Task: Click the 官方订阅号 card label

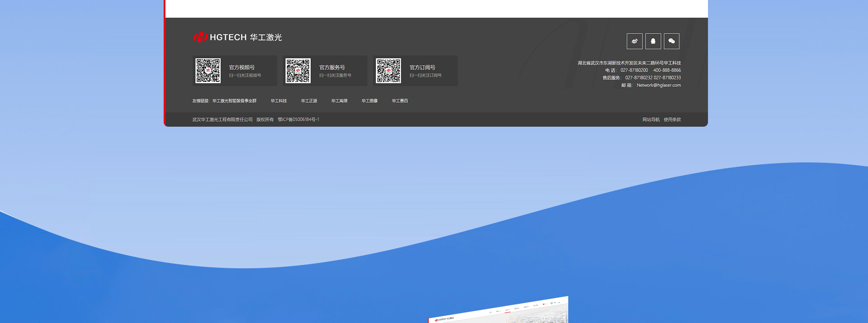Action: coord(422,67)
